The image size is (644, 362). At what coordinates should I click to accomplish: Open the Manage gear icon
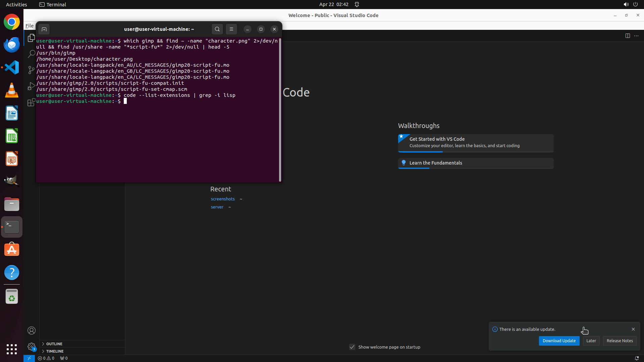[x=32, y=346]
